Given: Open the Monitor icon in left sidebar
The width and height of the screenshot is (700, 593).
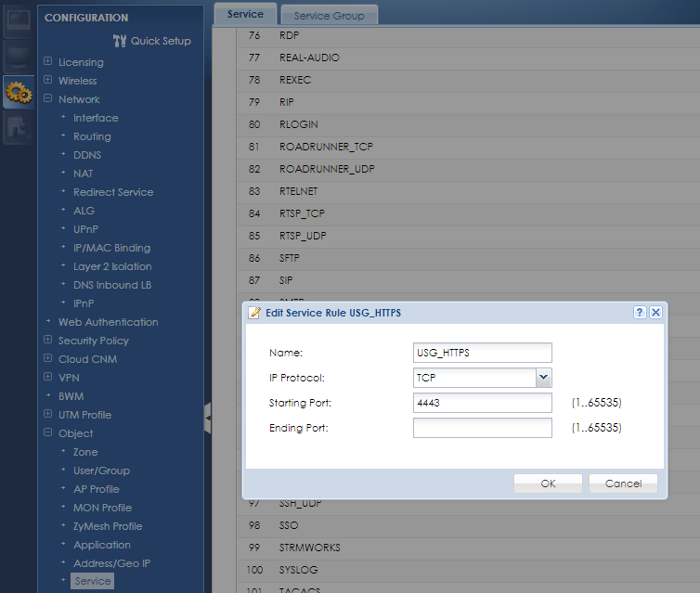Looking at the screenshot, I should pyautogui.click(x=19, y=57).
